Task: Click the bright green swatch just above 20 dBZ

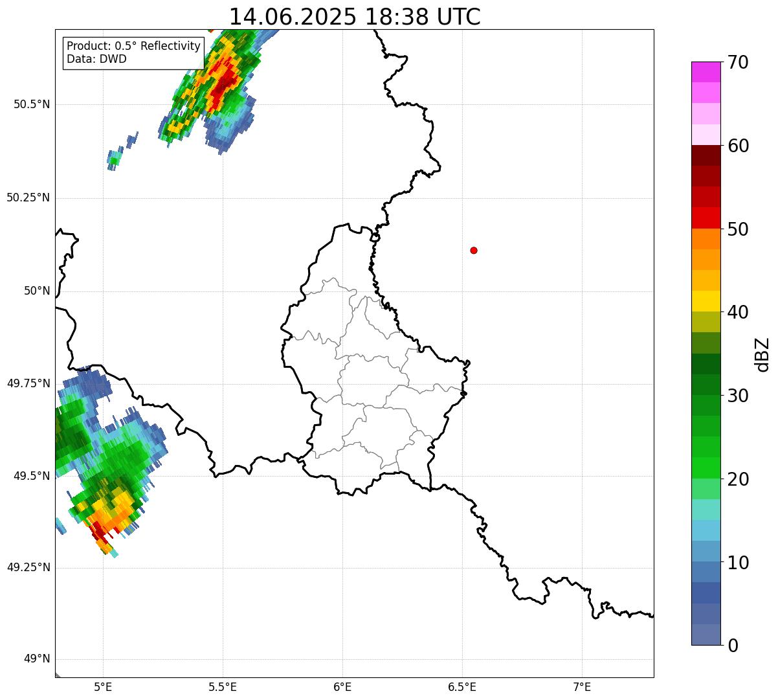Action: point(706,468)
